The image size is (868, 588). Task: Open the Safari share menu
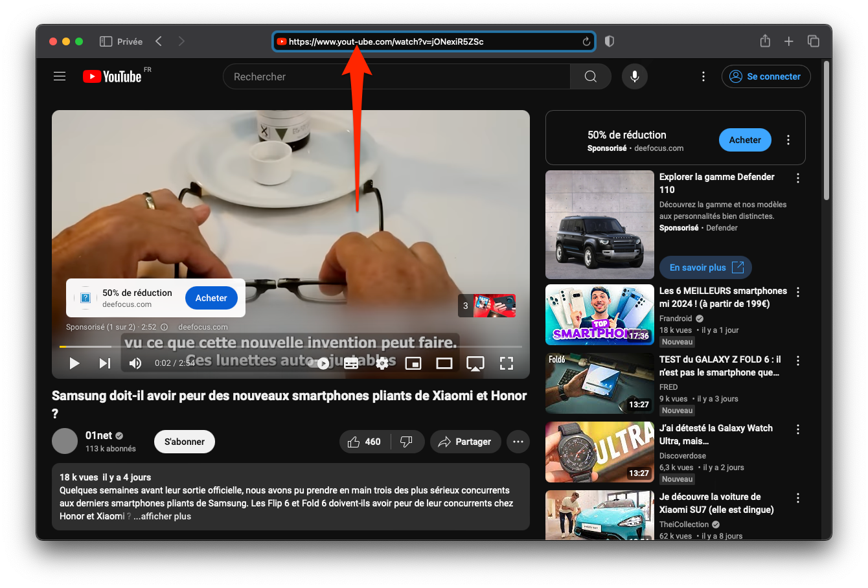765,41
